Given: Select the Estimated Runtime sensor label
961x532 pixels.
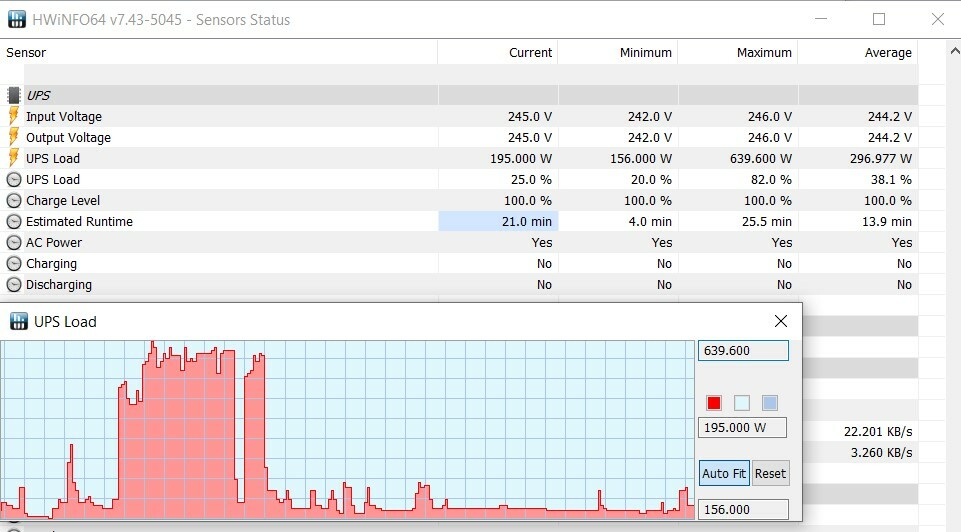Looking at the screenshot, I should pos(79,221).
